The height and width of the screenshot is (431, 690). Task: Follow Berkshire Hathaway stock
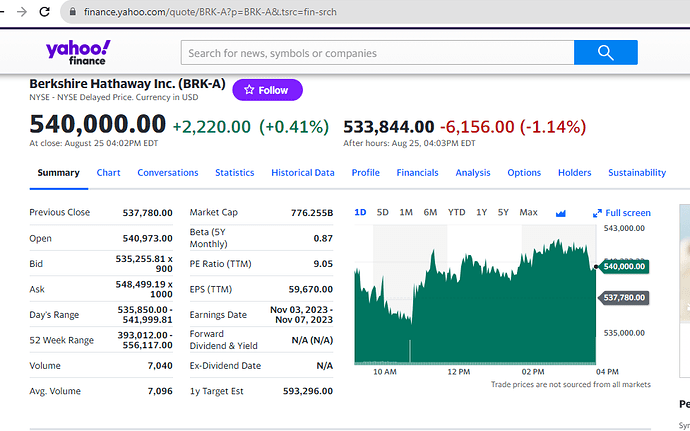point(267,90)
